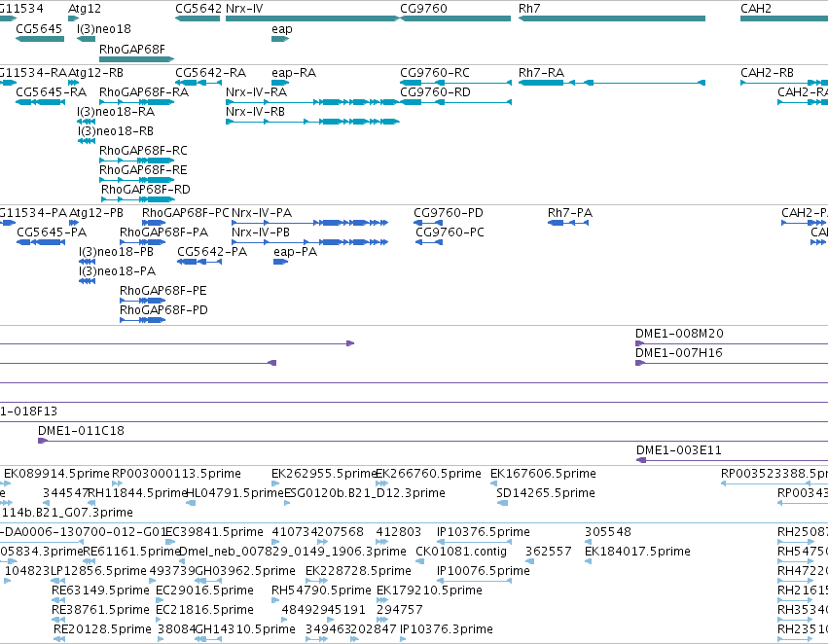
Task: Click transcript CG9760-RD label
Action: (x=435, y=91)
